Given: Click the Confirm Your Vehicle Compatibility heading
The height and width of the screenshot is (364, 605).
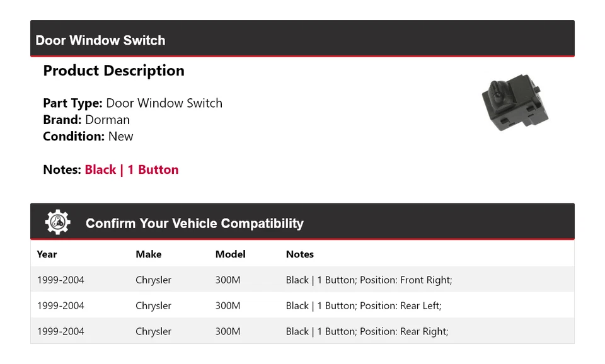Looking at the screenshot, I should pyautogui.click(x=194, y=224).
